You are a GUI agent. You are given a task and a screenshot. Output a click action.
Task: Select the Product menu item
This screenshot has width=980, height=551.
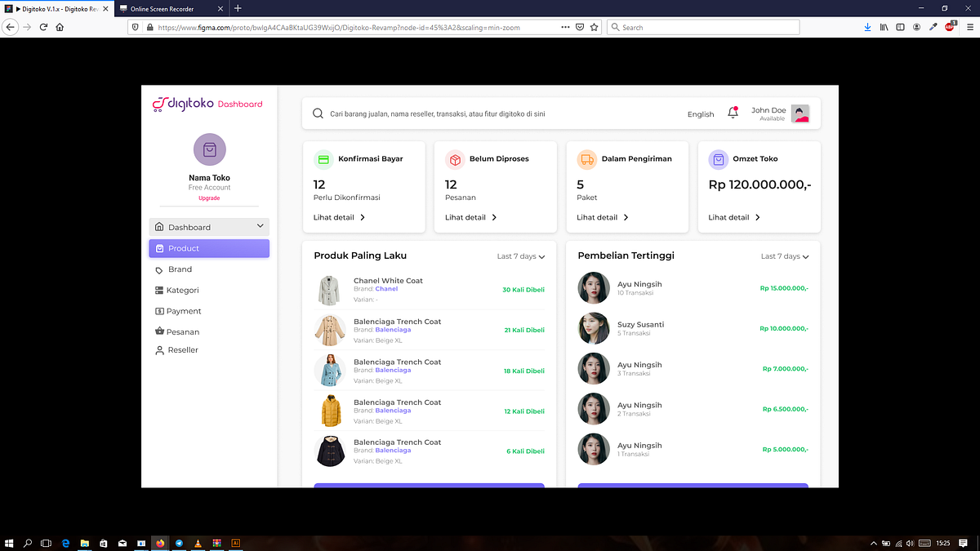209,248
